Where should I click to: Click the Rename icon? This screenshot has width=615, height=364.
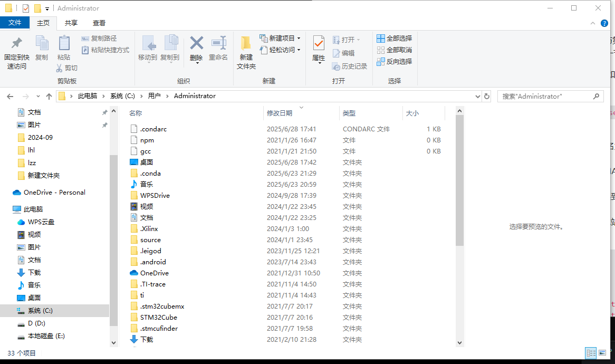coord(218,49)
